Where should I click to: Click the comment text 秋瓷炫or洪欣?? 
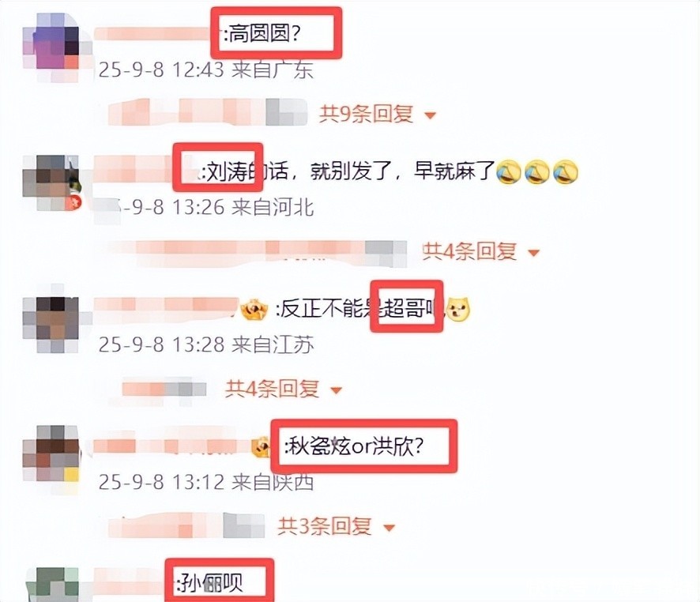(355, 446)
